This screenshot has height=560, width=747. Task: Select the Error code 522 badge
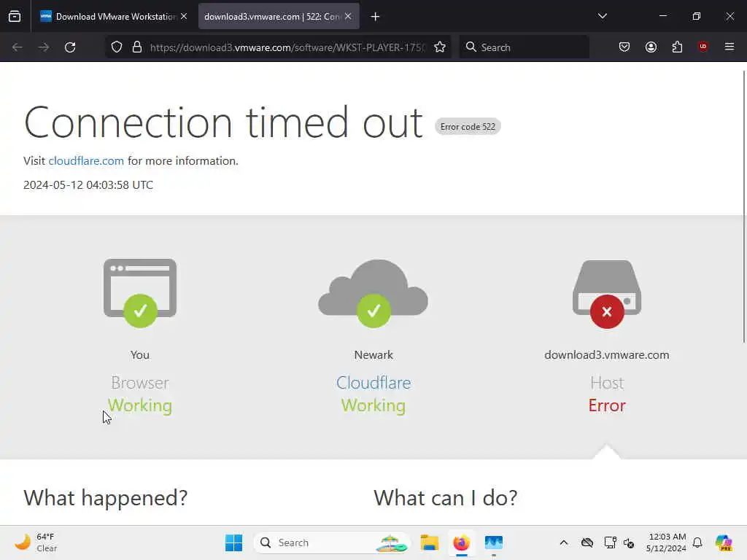coord(468,127)
